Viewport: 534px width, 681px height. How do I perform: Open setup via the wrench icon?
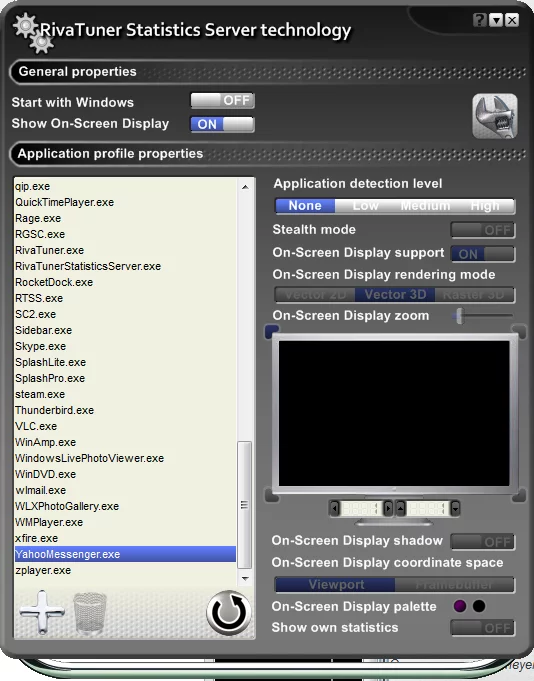495,116
